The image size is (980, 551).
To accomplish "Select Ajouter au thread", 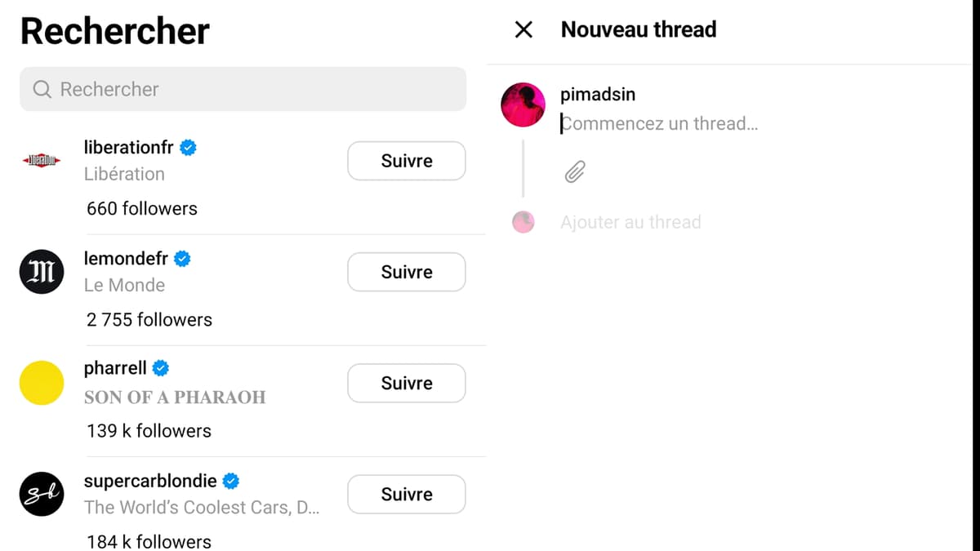I will click(x=630, y=221).
